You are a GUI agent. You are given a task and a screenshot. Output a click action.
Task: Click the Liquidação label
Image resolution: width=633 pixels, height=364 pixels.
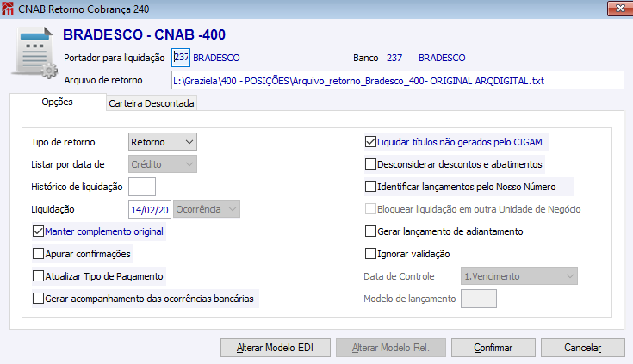[53, 209]
